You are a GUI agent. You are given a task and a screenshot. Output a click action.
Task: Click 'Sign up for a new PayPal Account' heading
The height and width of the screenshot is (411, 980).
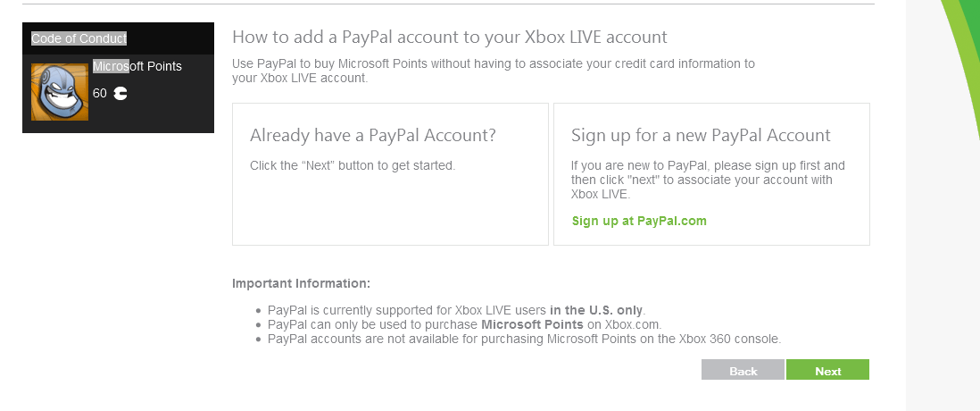coord(701,136)
